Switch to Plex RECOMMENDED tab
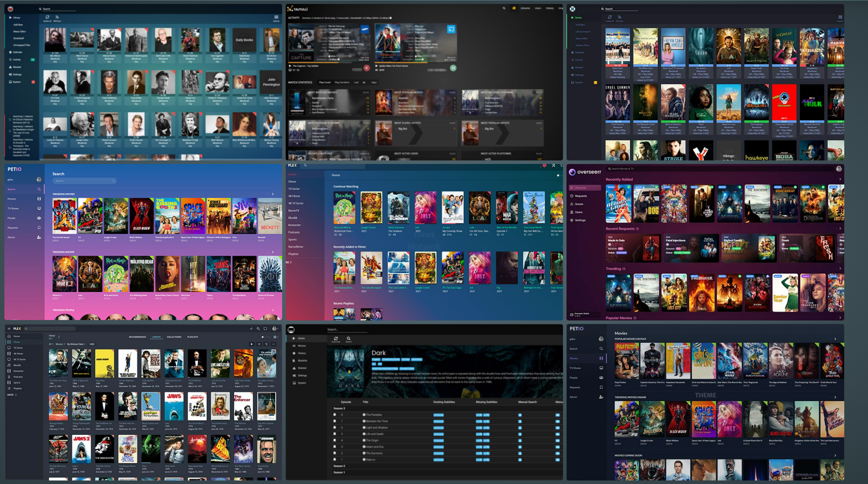Screen dimensions: 868x484 point(137,337)
